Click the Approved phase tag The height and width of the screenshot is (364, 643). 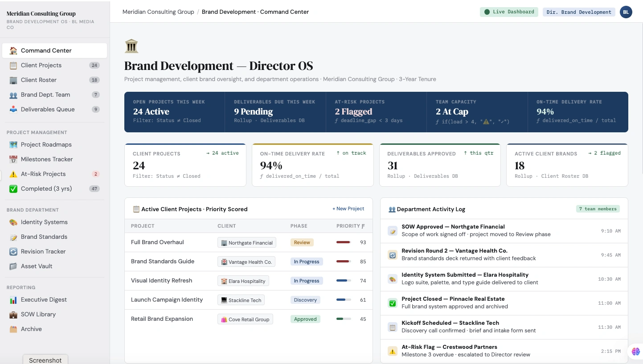305,319
